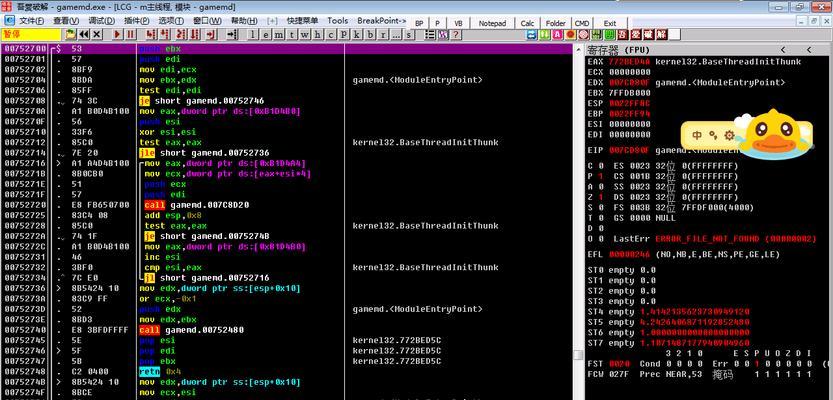The image size is (833, 400).
Task: Launch Notepad from the shortcut bar
Action: coord(492,23)
